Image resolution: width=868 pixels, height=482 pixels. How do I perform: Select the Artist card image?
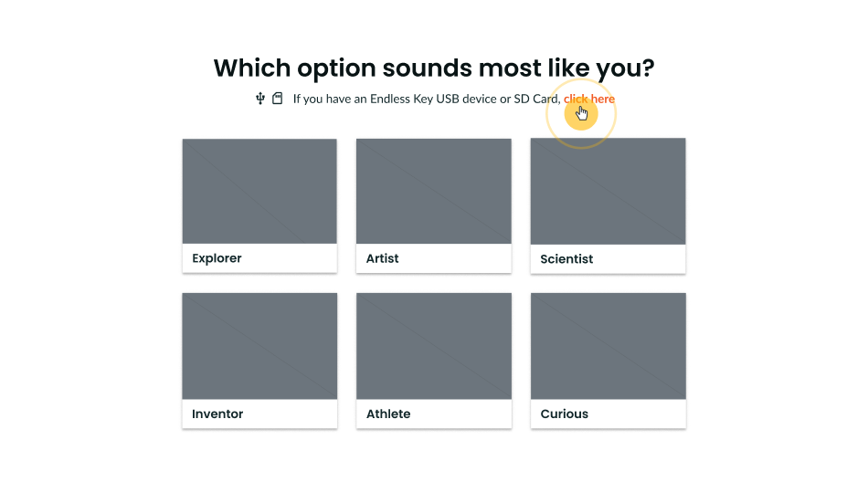tap(433, 192)
